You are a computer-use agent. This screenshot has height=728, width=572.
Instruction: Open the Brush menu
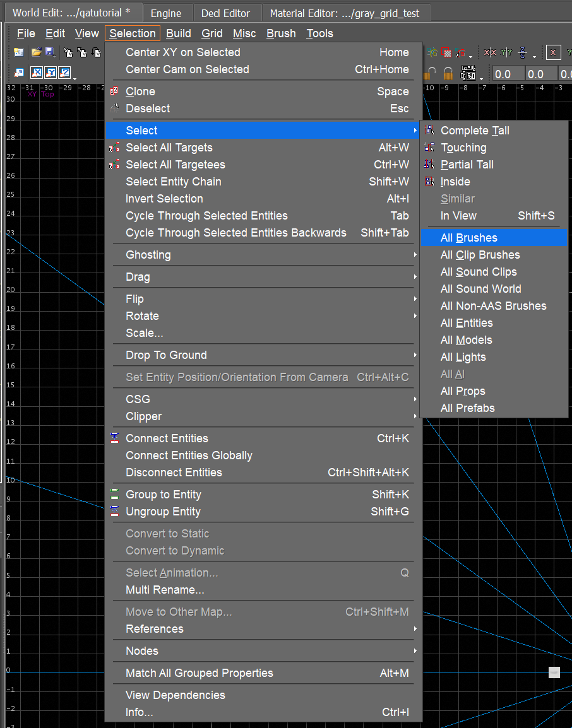coord(281,33)
